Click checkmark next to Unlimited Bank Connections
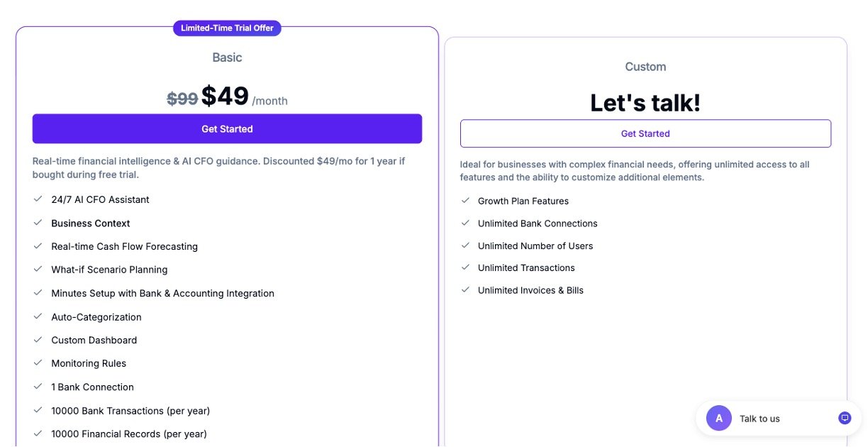The width and height of the screenshot is (868, 447). pyautogui.click(x=465, y=223)
